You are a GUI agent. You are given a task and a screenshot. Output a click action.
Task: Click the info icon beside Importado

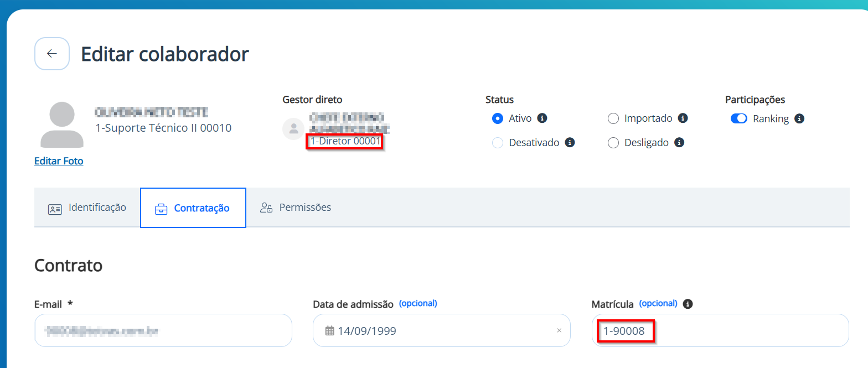[x=683, y=118]
